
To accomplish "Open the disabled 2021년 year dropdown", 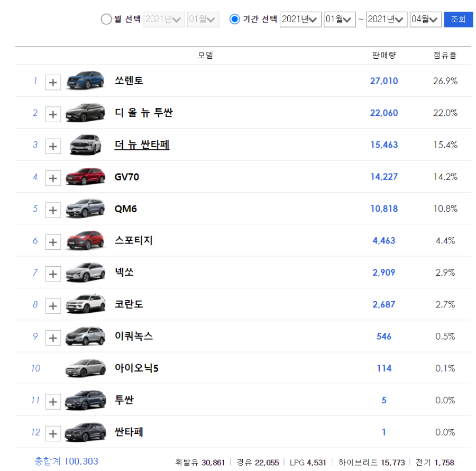I will tap(164, 20).
